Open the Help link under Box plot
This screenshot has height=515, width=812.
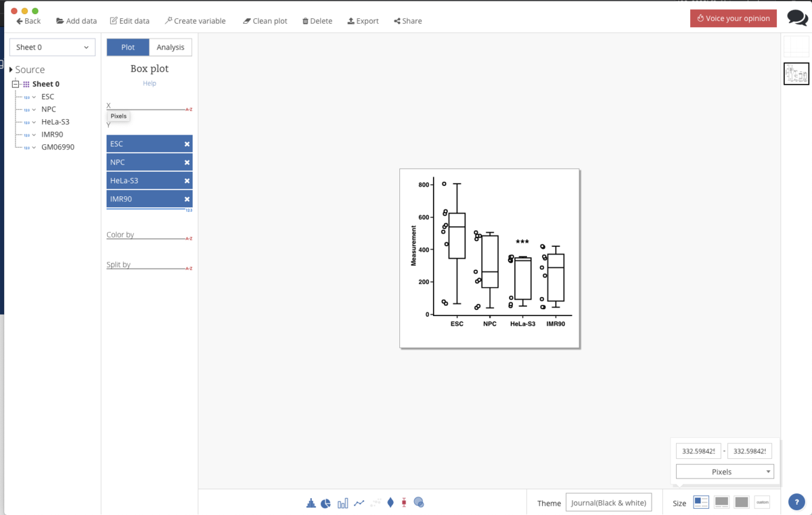[x=150, y=83]
